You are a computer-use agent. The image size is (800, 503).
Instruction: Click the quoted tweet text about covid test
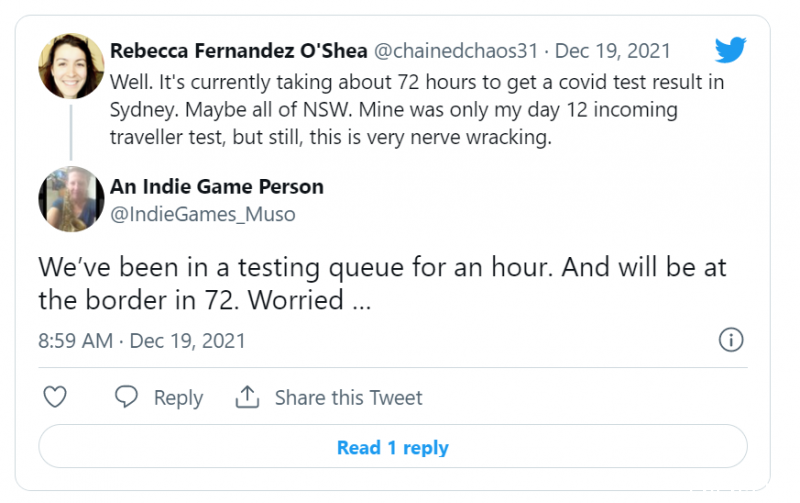(x=417, y=110)
